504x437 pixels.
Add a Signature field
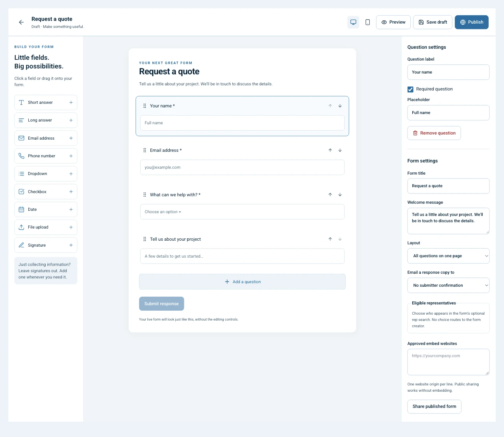pyautogui.click(x=46, y=245)
